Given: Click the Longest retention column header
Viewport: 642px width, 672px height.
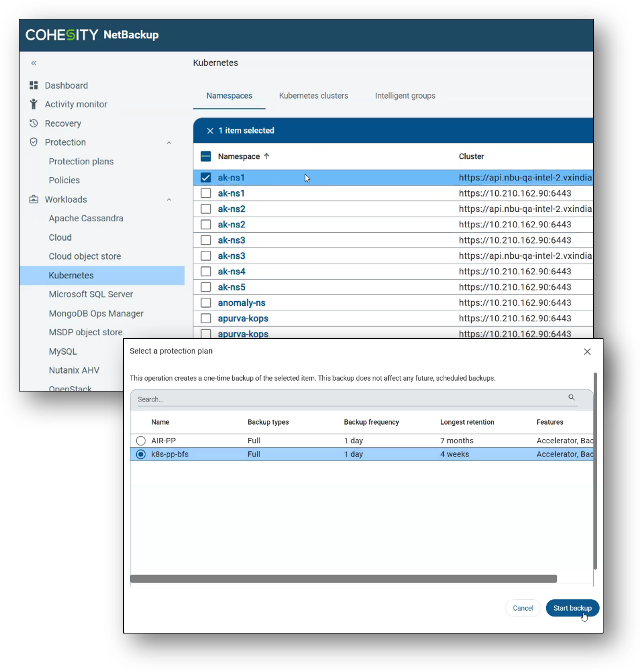Looking at the screenshot, I should point(467,422).
